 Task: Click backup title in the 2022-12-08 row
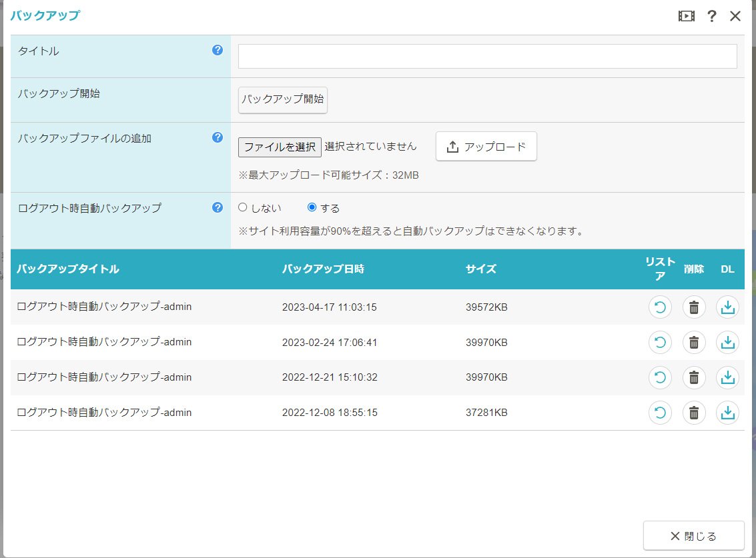pyautogui.click(x=104, y=413)
